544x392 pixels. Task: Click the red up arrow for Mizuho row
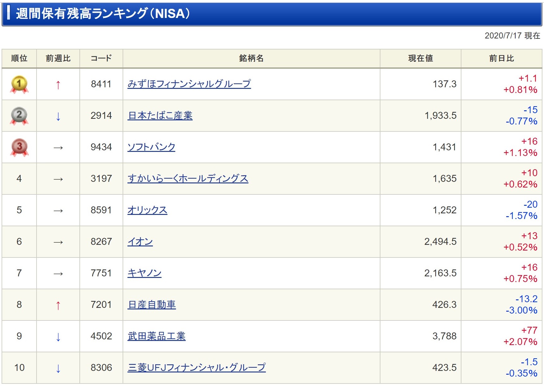tap(58, 84)
